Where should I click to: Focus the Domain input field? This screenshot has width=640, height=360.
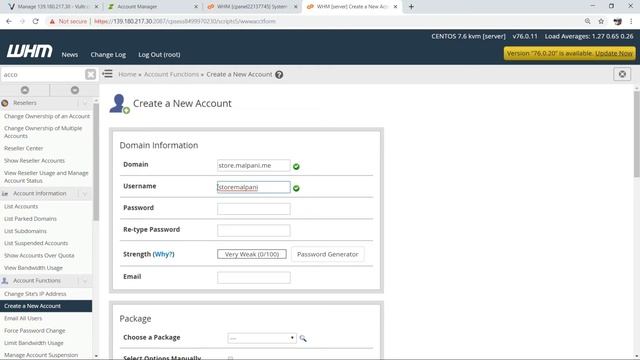tap(253, 165)
